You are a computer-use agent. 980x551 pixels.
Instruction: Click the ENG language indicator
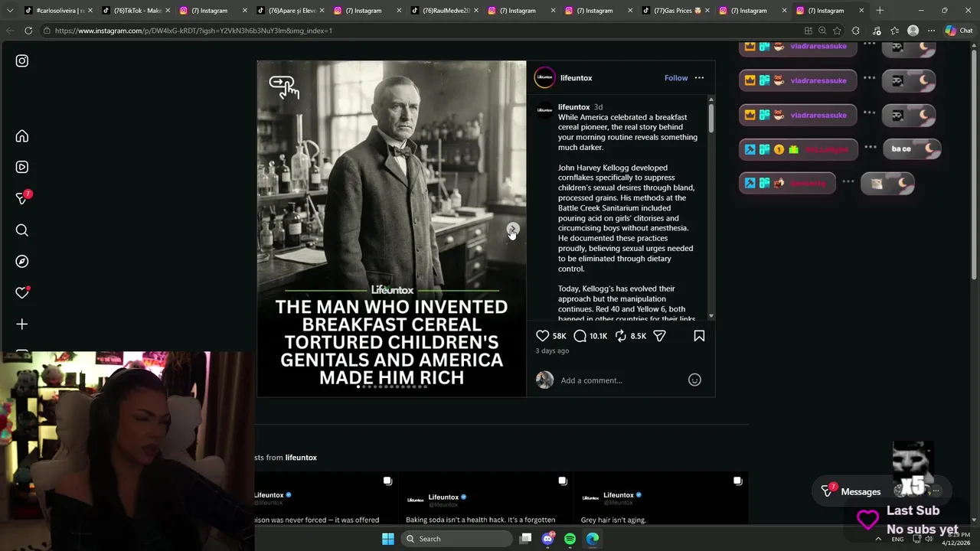pos(897,539)
